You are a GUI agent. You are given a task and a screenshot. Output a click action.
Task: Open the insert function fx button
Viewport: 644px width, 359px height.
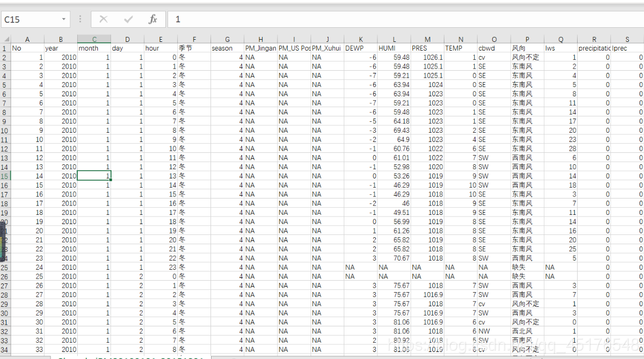coord(153,19)
